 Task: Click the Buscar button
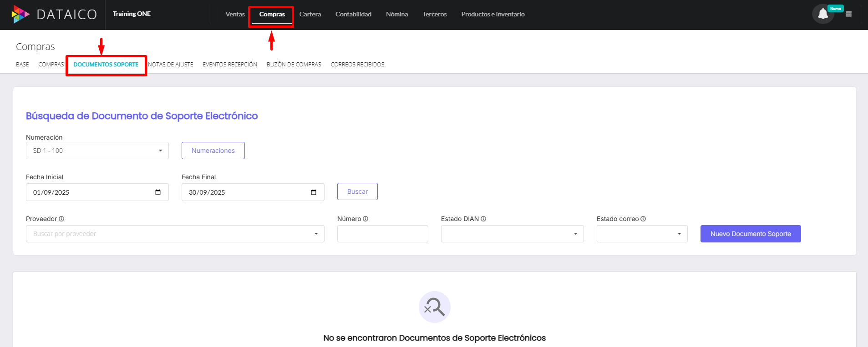coord(357,191)
